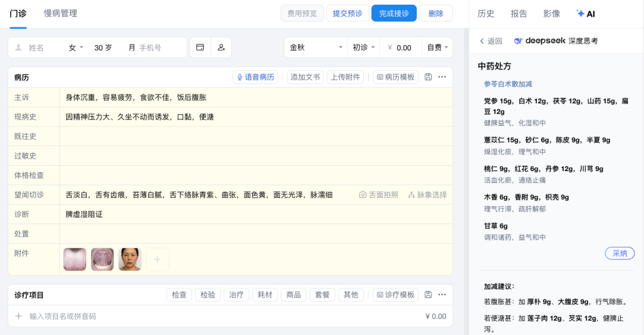Viewport: 644px width, 335px height.
Task: Start 语音病历 voice record
Action: point(255,77)
